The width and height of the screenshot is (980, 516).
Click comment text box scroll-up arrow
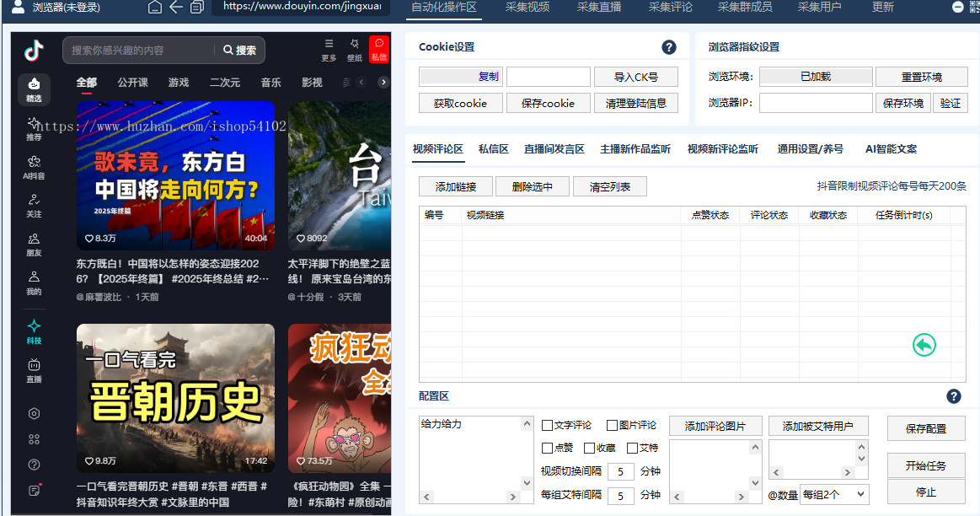(x=527, y=424)
